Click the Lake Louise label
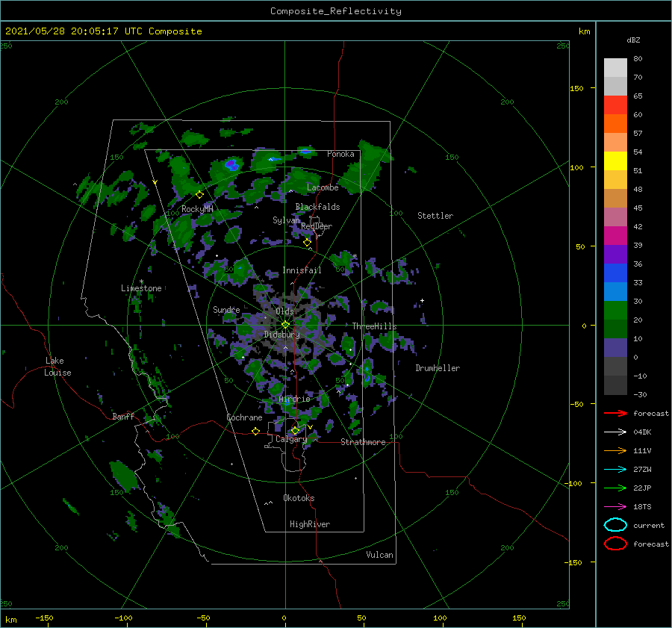 point(57,367)
